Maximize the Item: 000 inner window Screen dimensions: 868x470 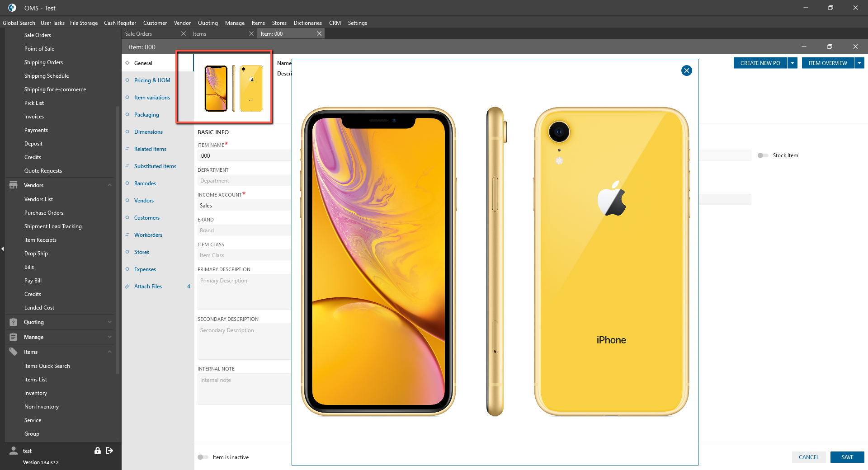tap(830, 47)
